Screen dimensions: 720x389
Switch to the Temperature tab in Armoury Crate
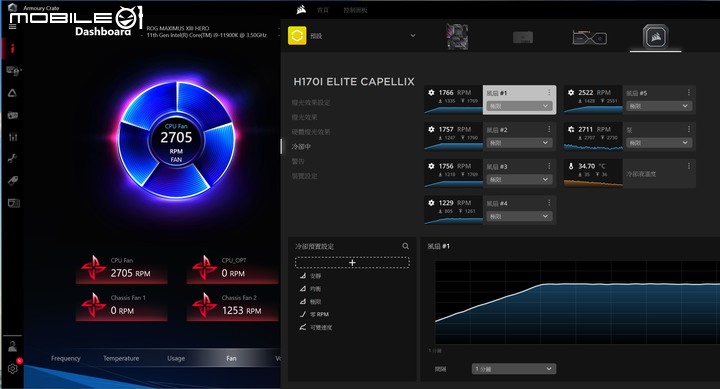[121, 358]
